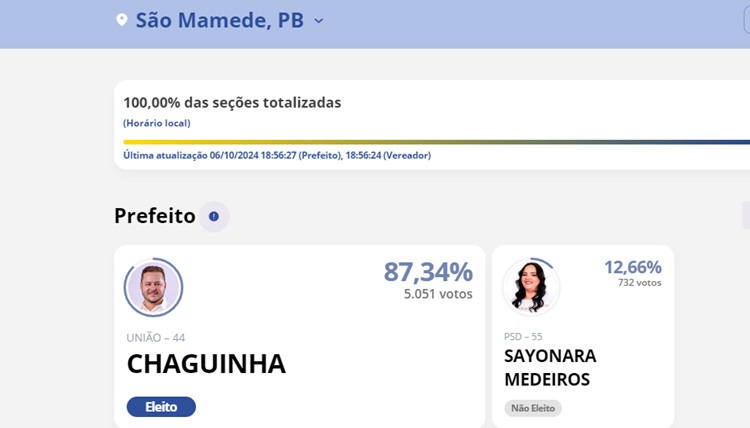Select the SAYONARA MEDEIROS candidate name
Viewport: 750px width, 428px height.
click(549, 367)
